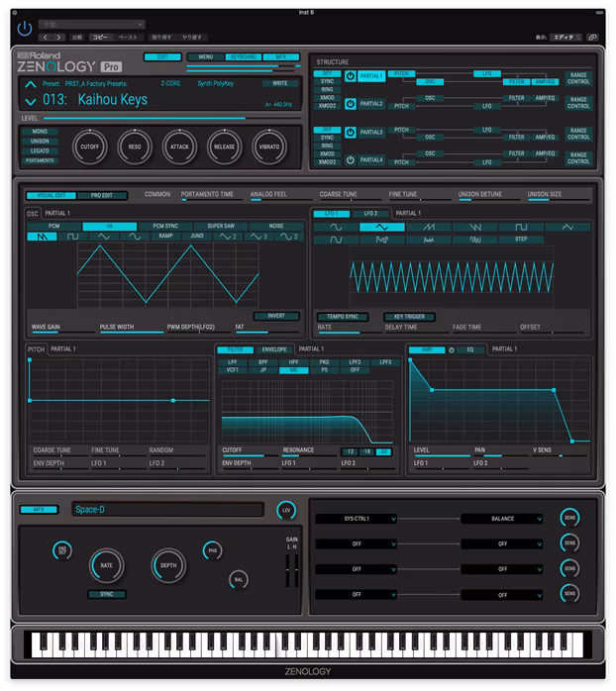Viewport: 616px width, 691px height.
Task: Toggle the UNISON switch
Action: 40,141
